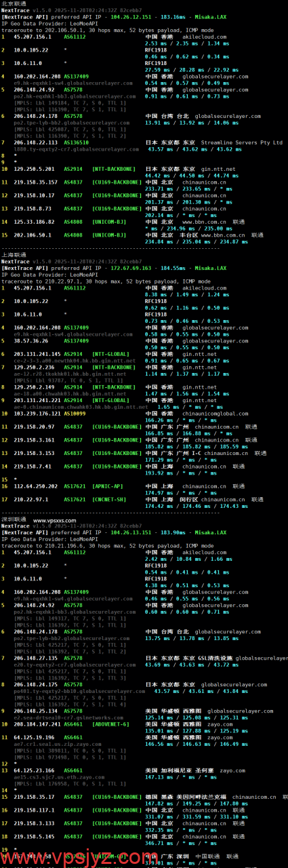Viewport: 288px width, 868px height.
Task: Click the 深圳联通 section heading
Action: click(14, 520)
